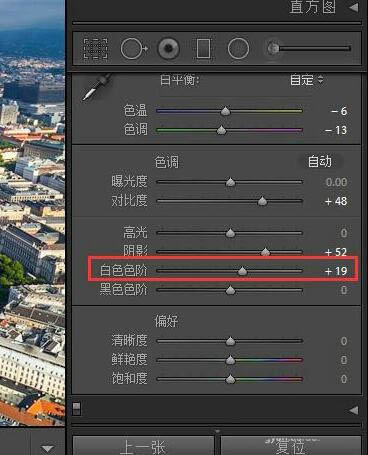Open the toolbar triangle menu under photo

pyautogui.click(x=48, y=449)
